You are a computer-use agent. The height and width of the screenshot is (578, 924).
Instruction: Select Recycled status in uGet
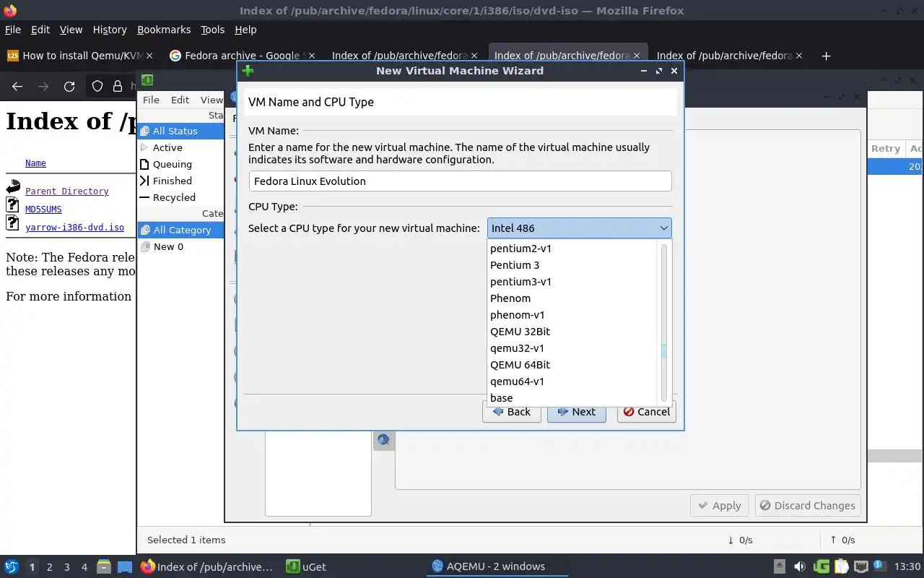180,197
